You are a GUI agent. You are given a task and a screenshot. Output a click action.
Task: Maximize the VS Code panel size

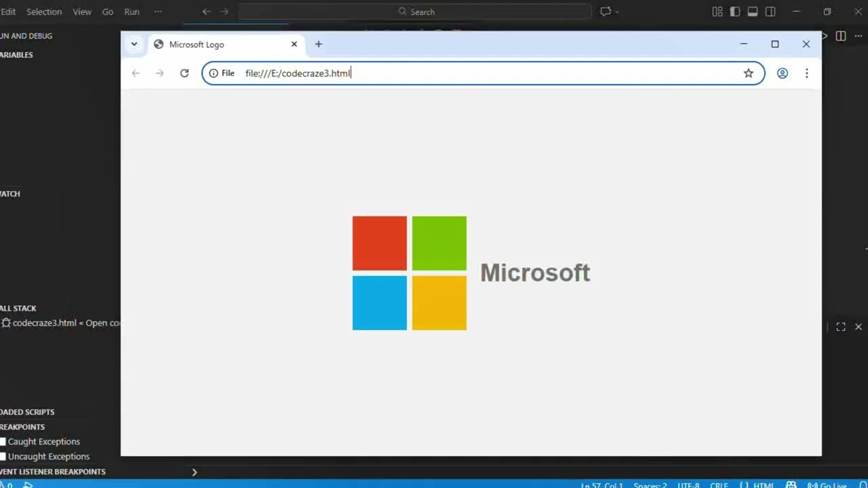[841, 327]
